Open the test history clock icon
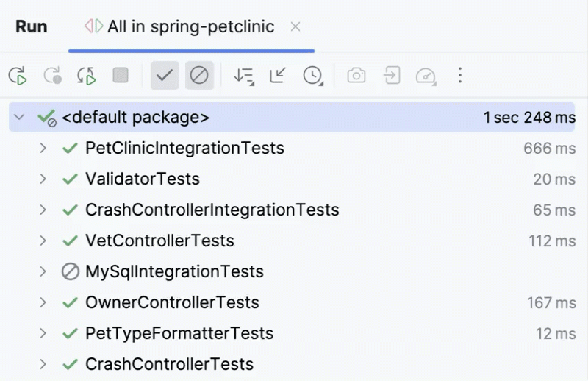588x381 pixels. click(x=313, y=76)
